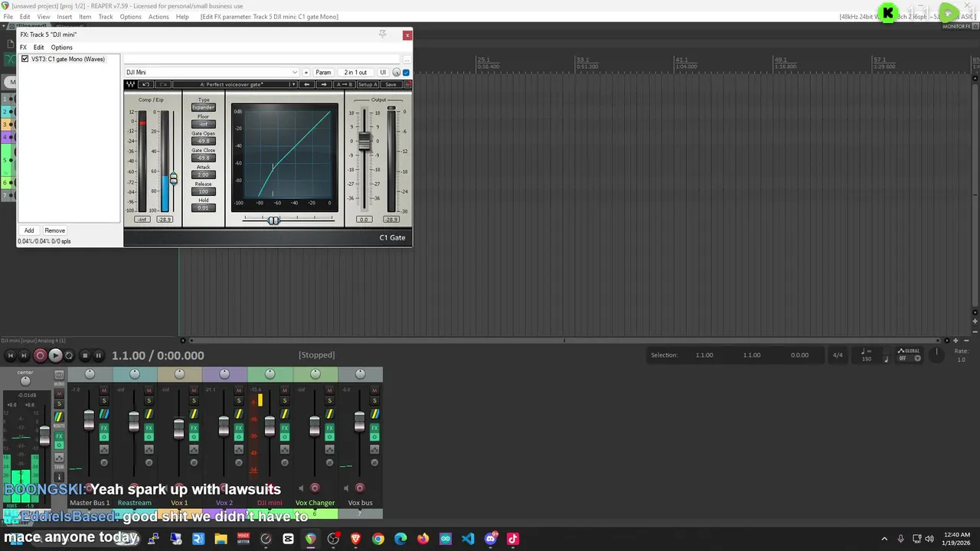Open FX on Vox 2 mixer channel
This screenshot has width=980, height=551.
pyautogui.click(x=238, y=429)
